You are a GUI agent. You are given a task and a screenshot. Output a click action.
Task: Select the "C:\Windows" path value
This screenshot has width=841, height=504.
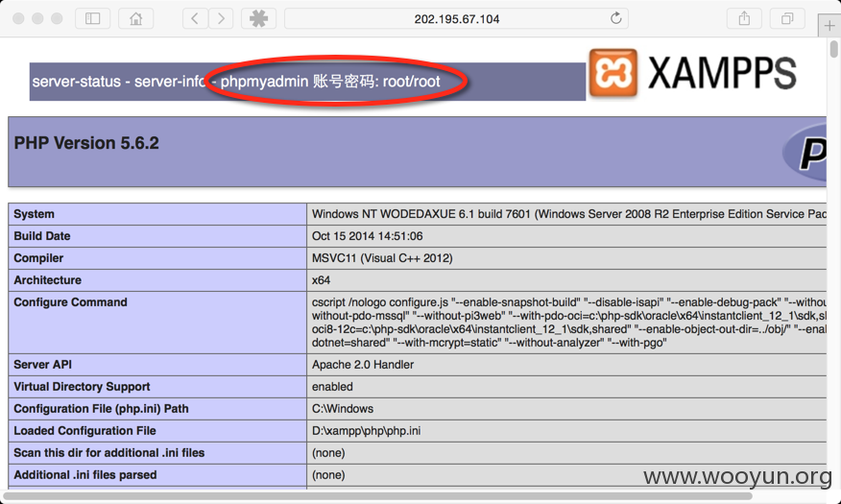coord(343,409)
